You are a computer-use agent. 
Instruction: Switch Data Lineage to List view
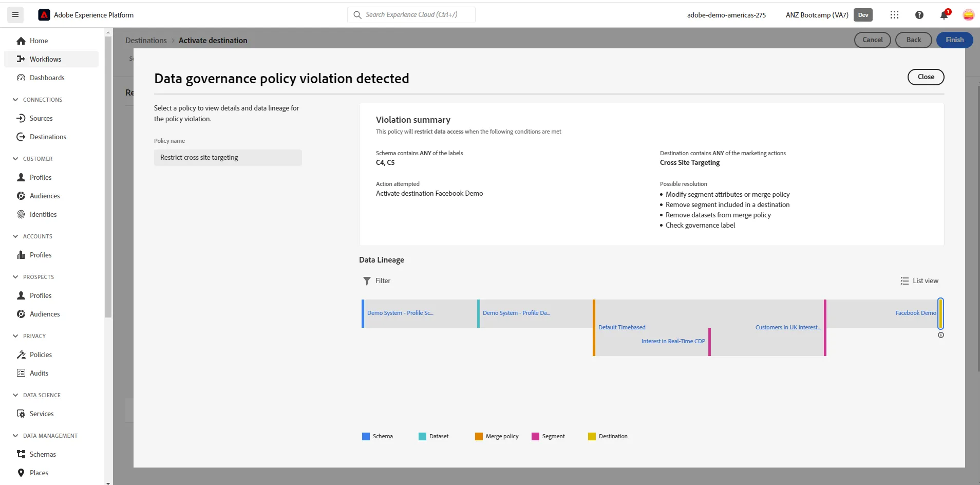[919, 281]
